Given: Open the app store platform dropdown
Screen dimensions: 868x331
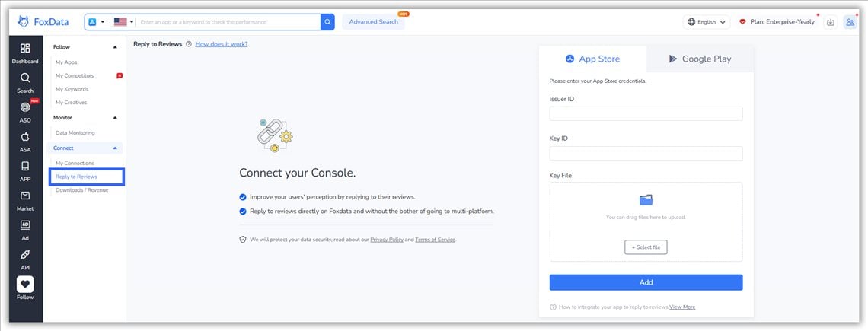Looking at the screenshot, I should [x=97, y=22].
